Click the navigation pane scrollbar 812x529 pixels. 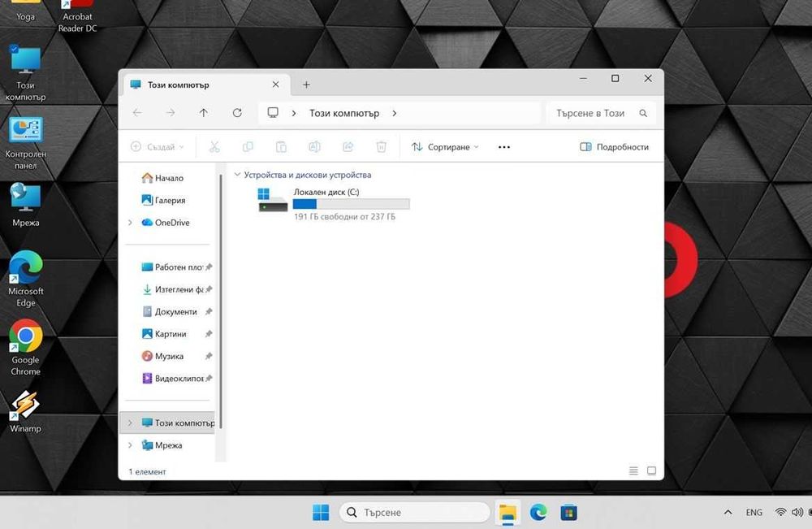pyautogui.click(x=221, y=301)
